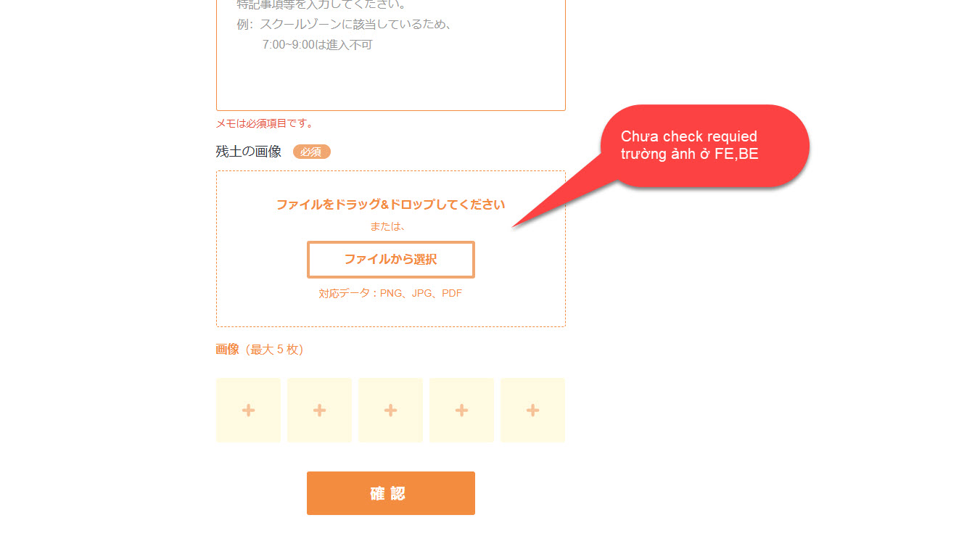Viewport: 980px width, 544px height.
Task: Add image in the last plus slot
Action: point(532,411)
